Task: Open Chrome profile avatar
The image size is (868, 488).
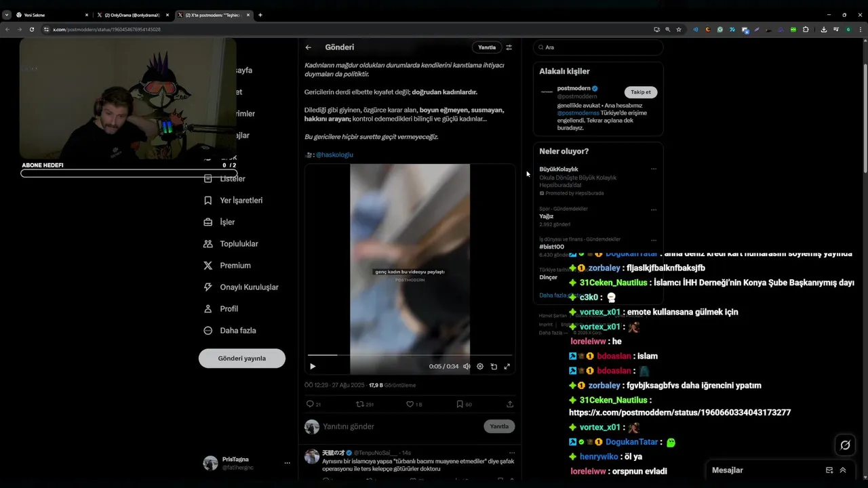Action: [848, 30]
